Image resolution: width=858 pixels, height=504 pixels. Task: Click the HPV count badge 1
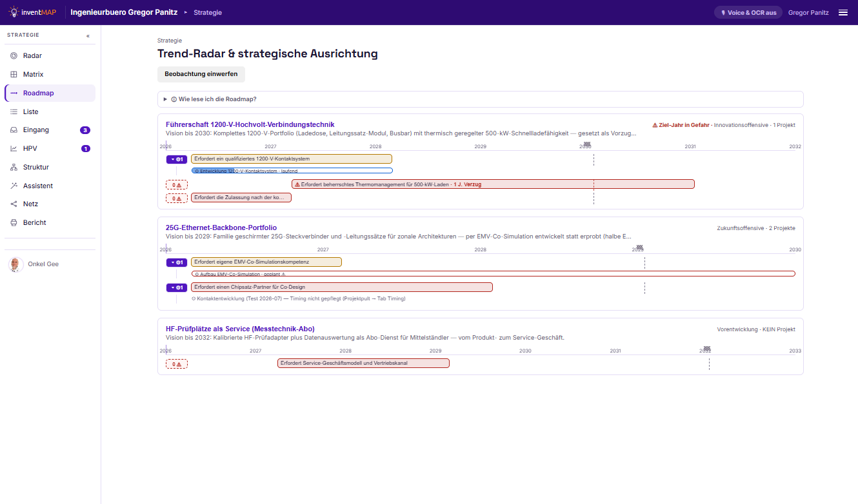[x=85, y=149]
